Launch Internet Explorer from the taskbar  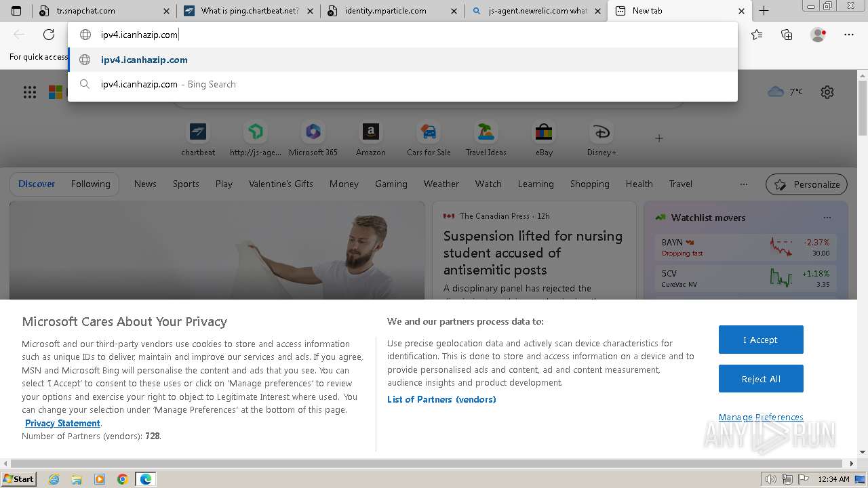tap(54, 479)
